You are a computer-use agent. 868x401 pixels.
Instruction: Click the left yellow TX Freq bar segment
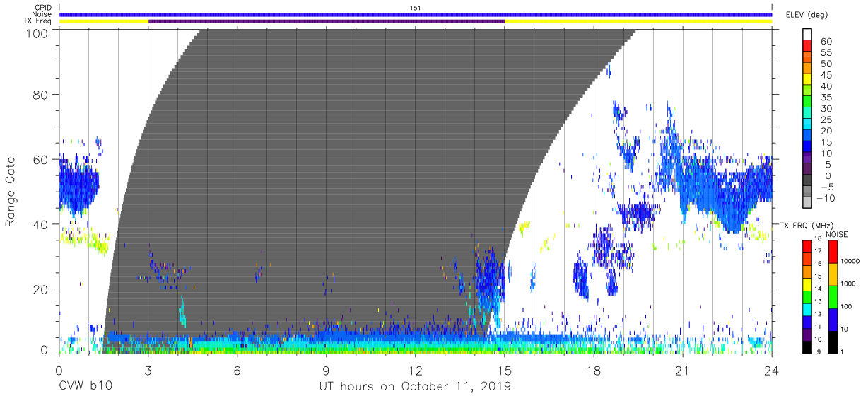[104, 21]
